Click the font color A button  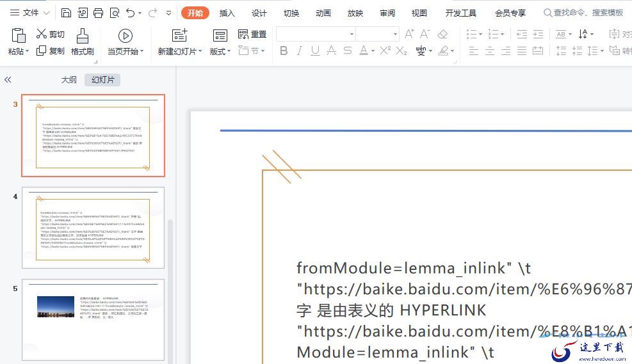[x=364, y=51]
